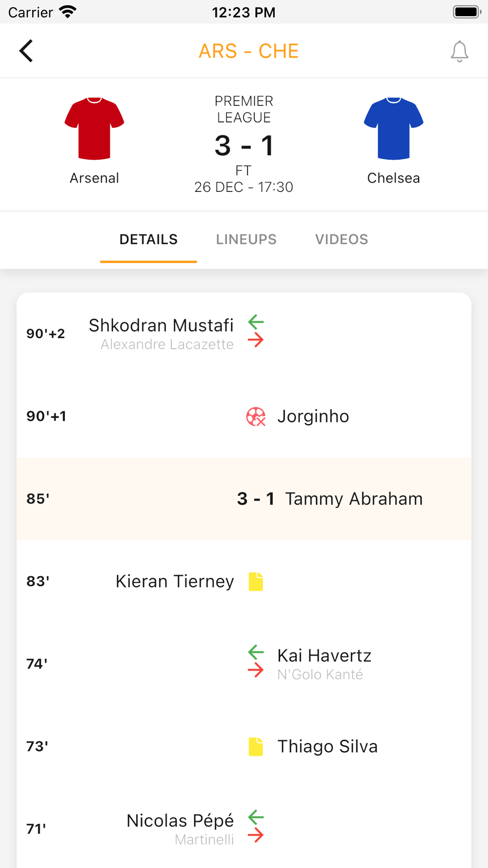Tap the Jorginho player name
Screen dimensions: 488x868
point(313,416)
